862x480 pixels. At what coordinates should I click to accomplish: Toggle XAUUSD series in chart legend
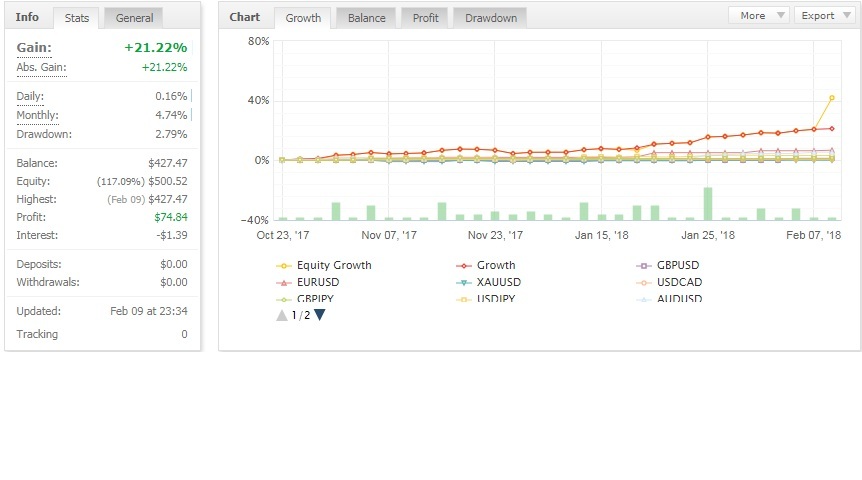(489, 282)
